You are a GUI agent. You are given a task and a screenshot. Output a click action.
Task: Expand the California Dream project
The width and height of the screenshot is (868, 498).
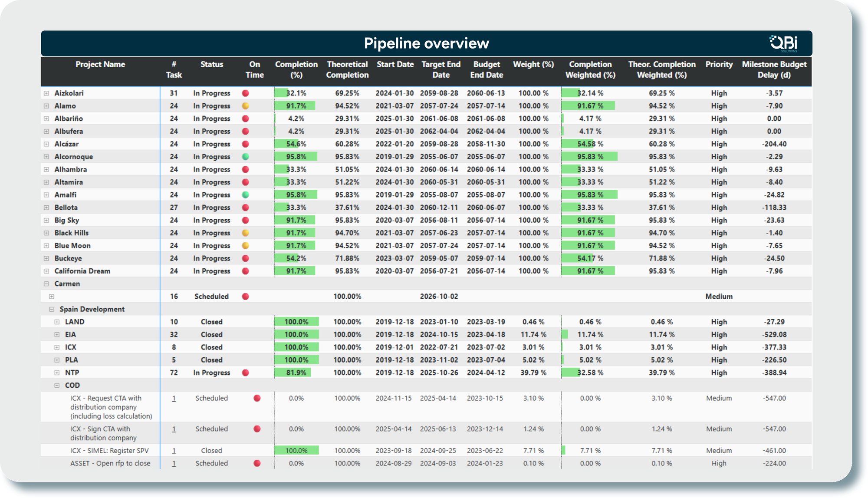[x=46, y=271]
